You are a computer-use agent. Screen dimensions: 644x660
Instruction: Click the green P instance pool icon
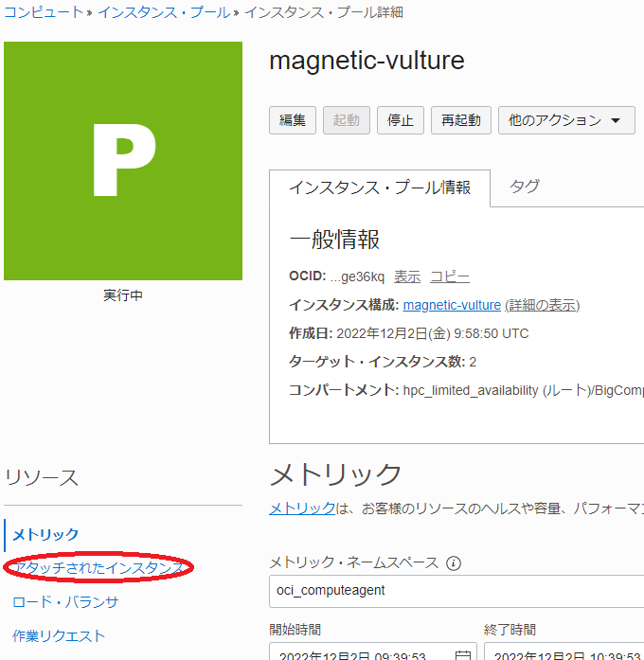pos(122,161)
